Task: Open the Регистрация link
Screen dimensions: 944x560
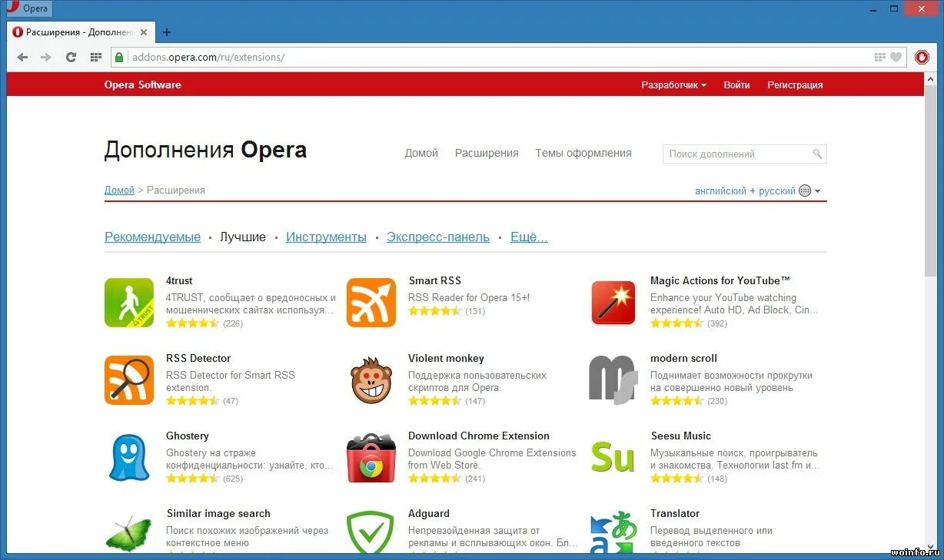Action: (x=795, y=84)
